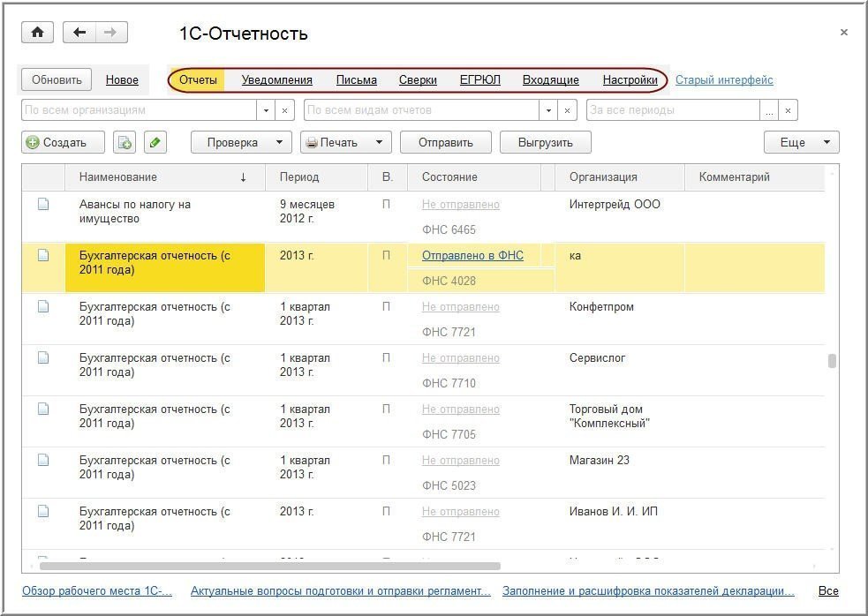Open the Проверка dropdown menu
Viewport: 868px width, 616px height.
(x=241, y=142)
